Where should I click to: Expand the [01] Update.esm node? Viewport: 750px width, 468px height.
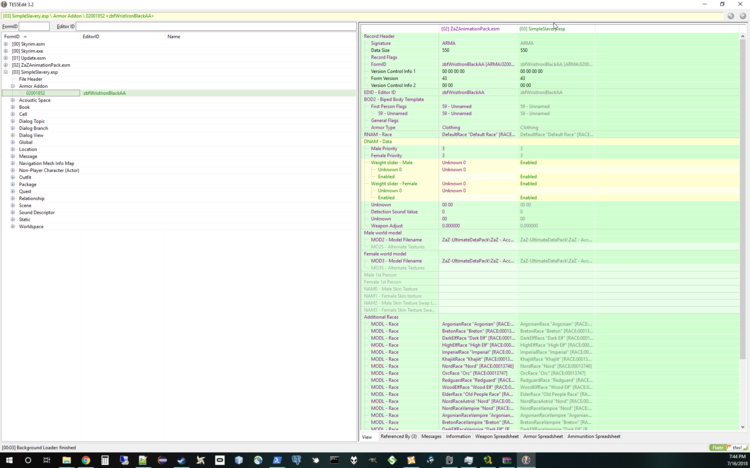tap(6, 58)
